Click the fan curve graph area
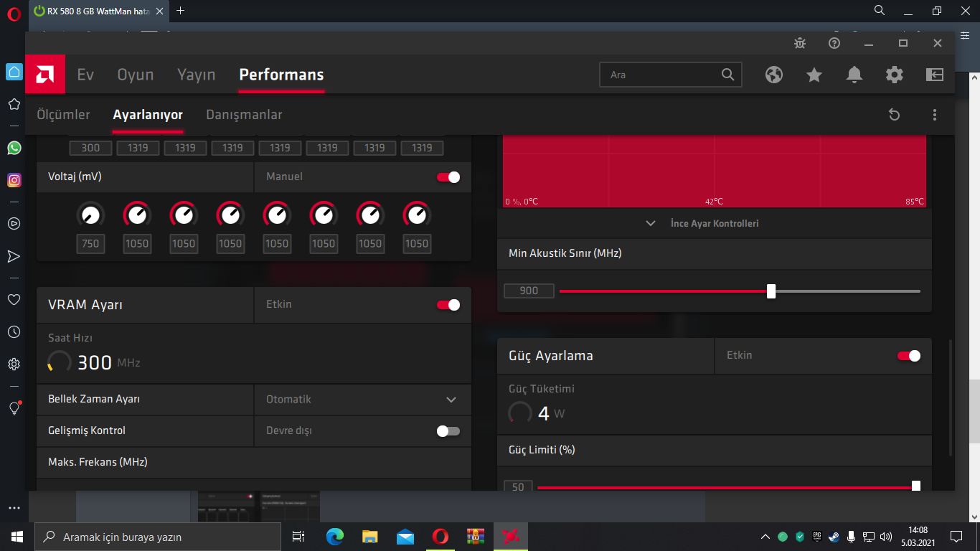The height and width of the screenshot is (551, 980). pos(715,171)
